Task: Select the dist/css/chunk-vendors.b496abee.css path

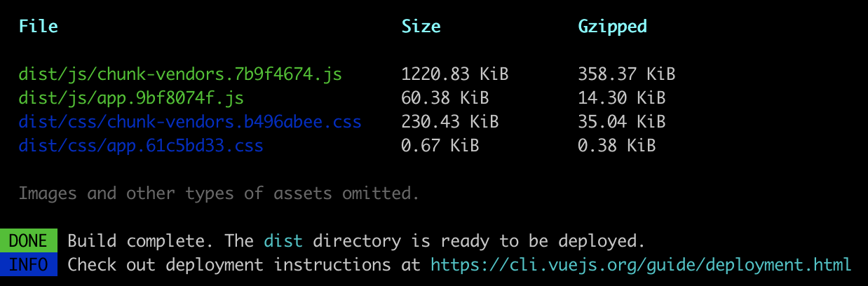Action: pyautogui.click(x=190, y=121)
